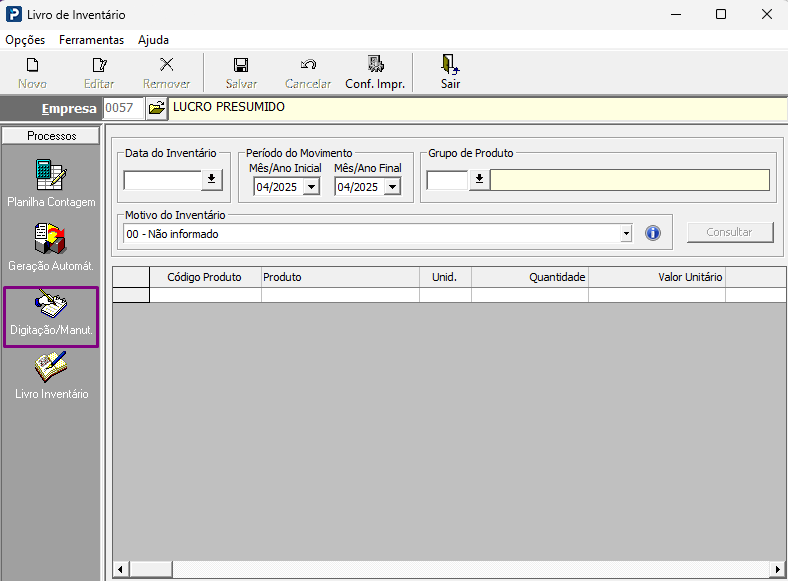Click the Quantidade column header
Viewport: 788px width, 581px height.
tap(530, 277)
